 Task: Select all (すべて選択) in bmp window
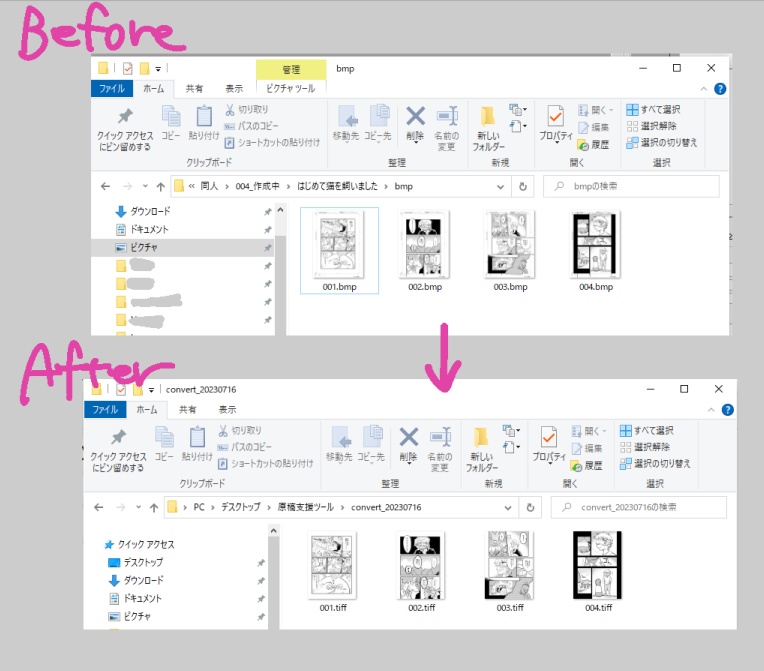click(x=653, y=110)
